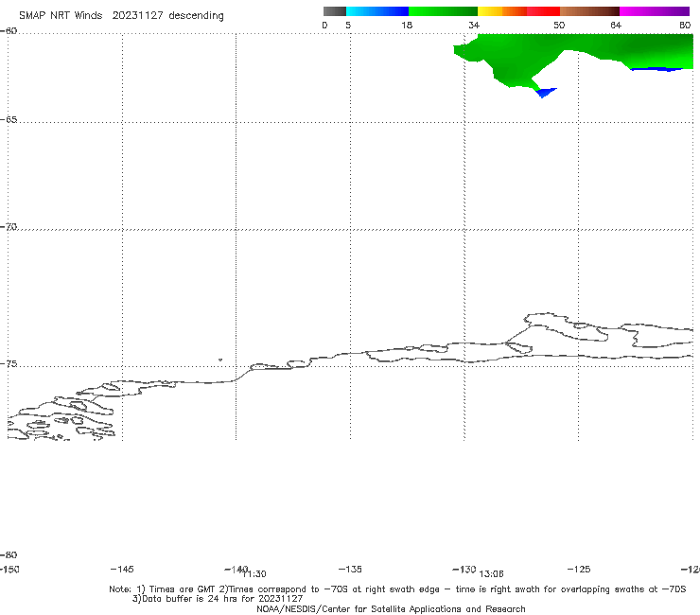Click the color bar label '64'
This screenshot has height=615, width=700.
[616, 25]
